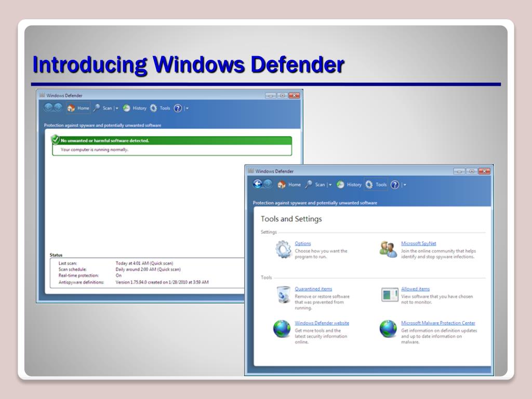Screen dimensions: 532x399
Task: Click 'View software that you have chosen' text
Action: 436,299
